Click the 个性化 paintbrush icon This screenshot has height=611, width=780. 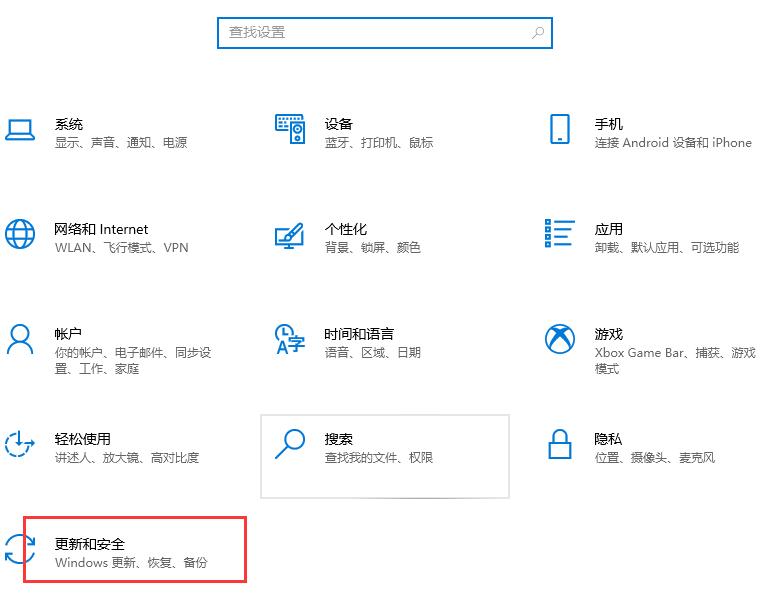click(290, 235)
